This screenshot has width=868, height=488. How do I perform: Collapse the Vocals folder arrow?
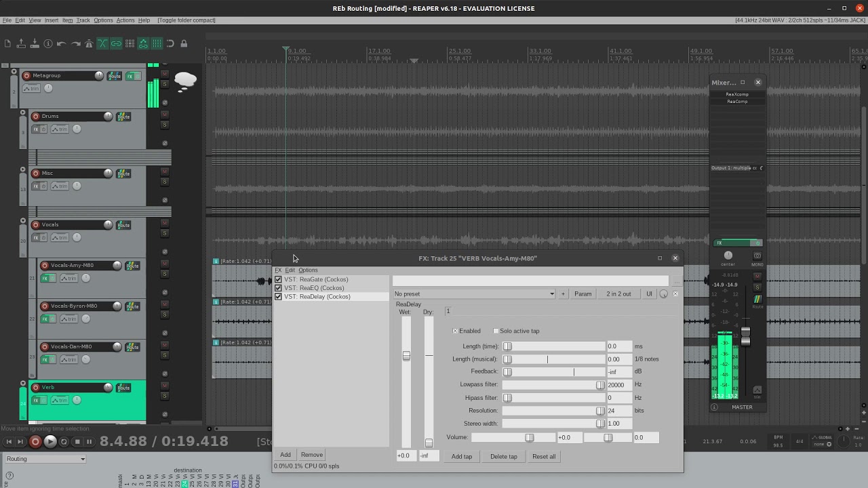(22, 221)
